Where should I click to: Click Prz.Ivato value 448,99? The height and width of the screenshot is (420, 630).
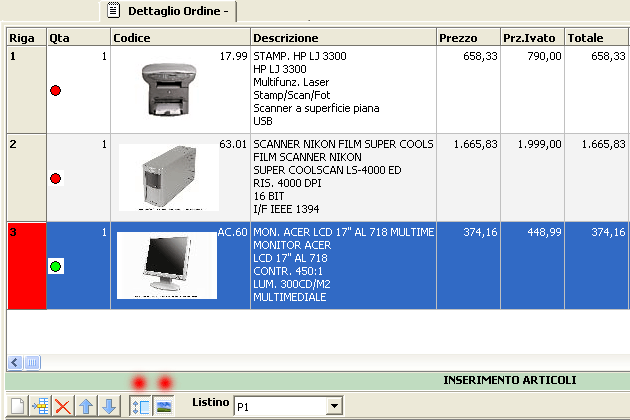click(544, 232)
